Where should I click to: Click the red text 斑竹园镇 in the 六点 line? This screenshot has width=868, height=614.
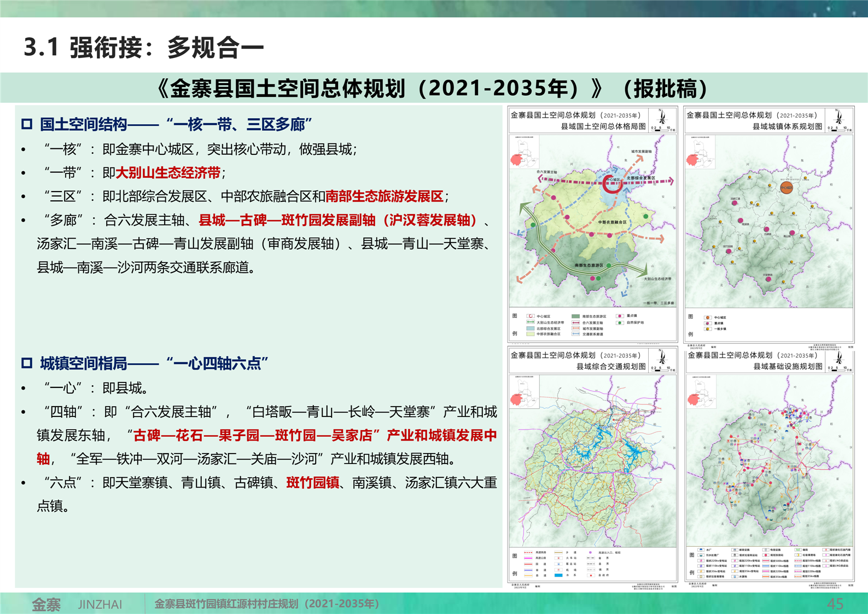(x=312, y=483)
